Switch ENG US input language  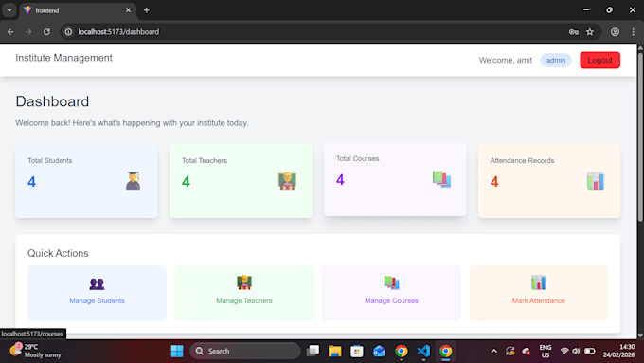546,351
